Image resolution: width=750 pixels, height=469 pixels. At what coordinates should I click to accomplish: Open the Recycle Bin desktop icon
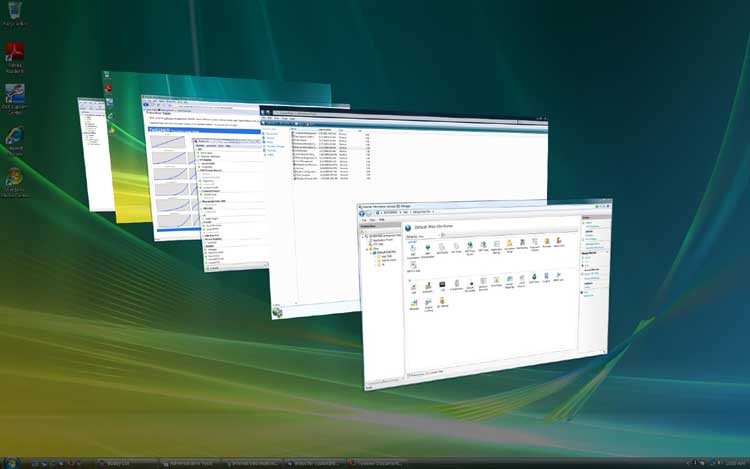point(14,12)
